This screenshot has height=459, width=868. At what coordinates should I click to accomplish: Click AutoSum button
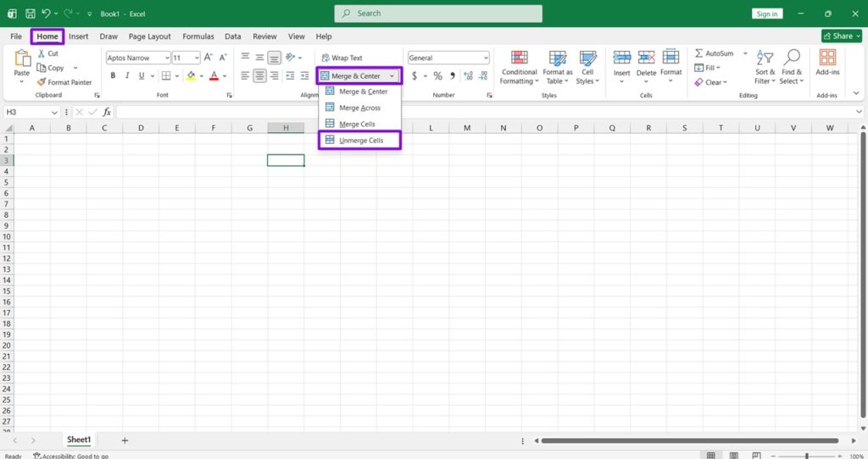point(715,53)
